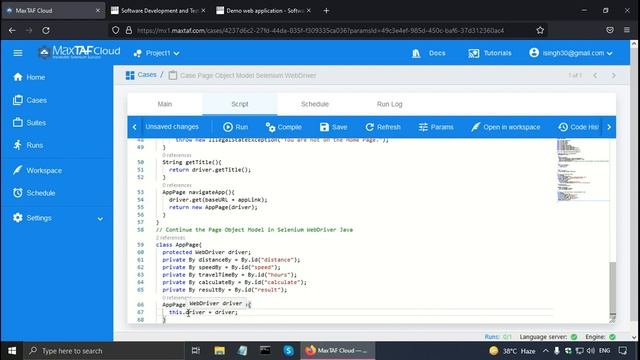Click browser back button

pyautogui.click(x=12, y=30)
